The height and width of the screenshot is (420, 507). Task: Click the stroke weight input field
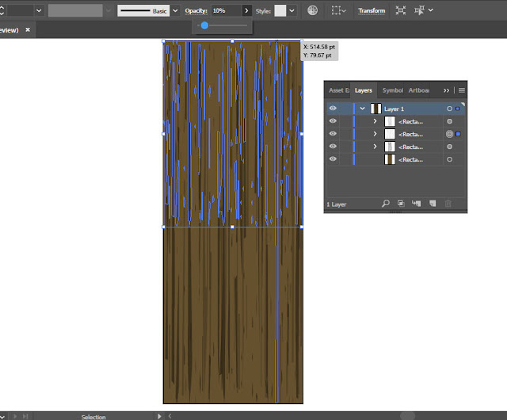pos(20,10)
